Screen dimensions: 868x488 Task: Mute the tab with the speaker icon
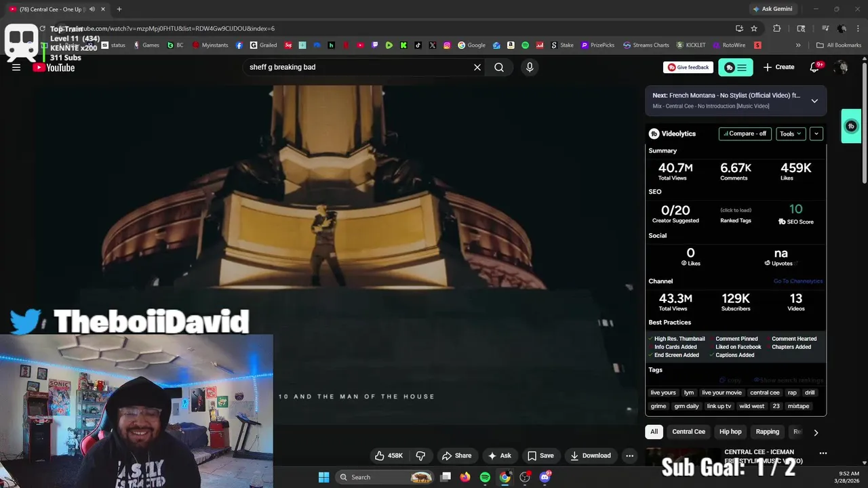[x=92, y=9]
